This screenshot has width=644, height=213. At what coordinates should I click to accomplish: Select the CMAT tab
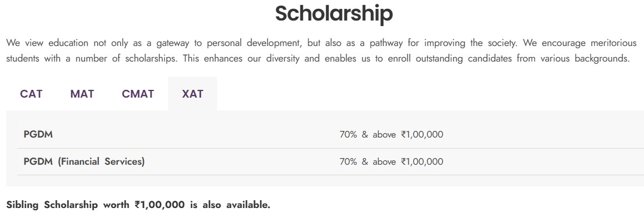[x=138, y=94]
